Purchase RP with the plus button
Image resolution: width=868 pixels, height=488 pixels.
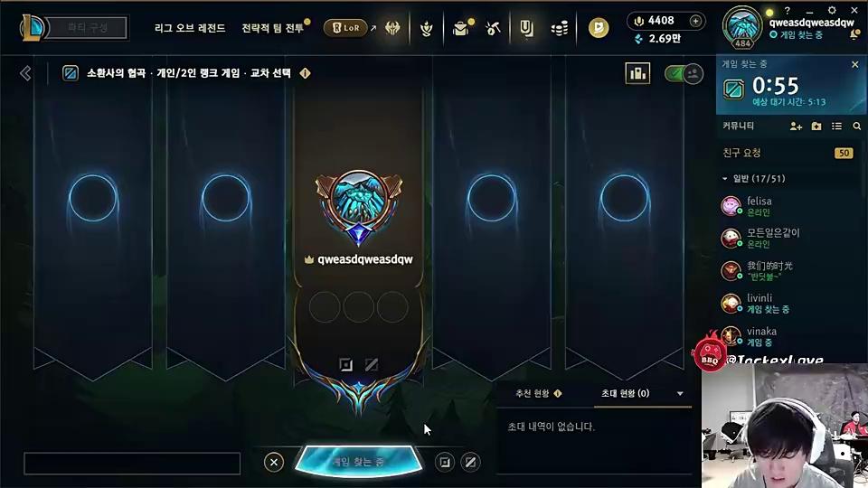(x=696, y=21)
